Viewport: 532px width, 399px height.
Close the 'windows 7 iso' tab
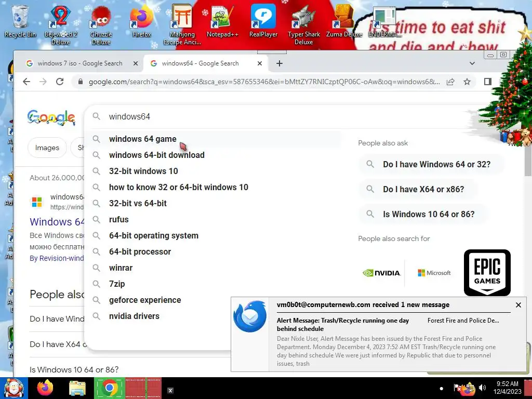[x=136, y=63]
